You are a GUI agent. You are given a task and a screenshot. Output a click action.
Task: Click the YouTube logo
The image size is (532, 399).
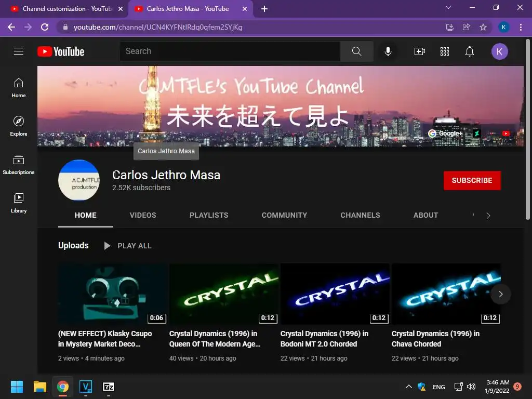[61, 51]
